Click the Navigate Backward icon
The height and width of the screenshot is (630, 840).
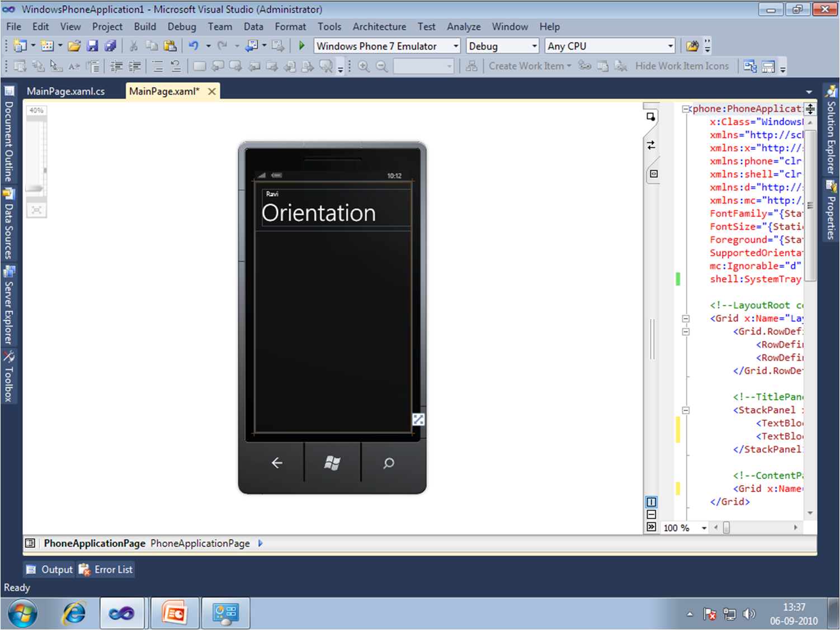(x=253, y=46)
